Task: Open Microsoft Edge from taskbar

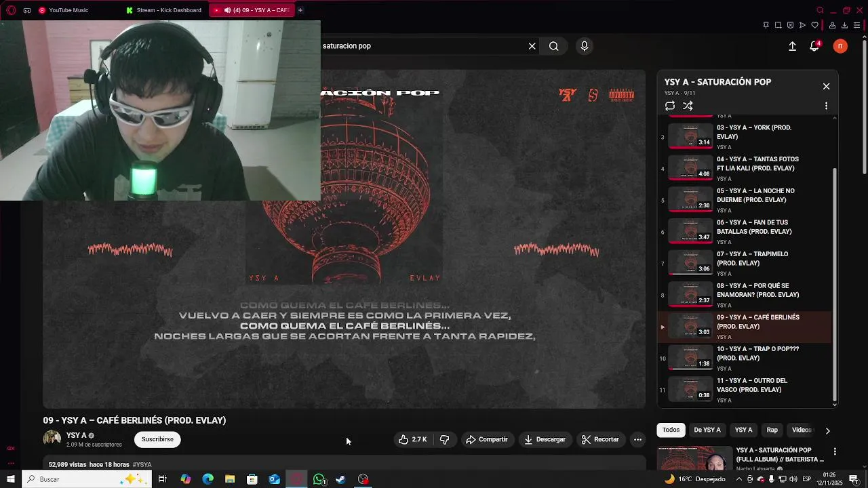Action: [208, 479]
